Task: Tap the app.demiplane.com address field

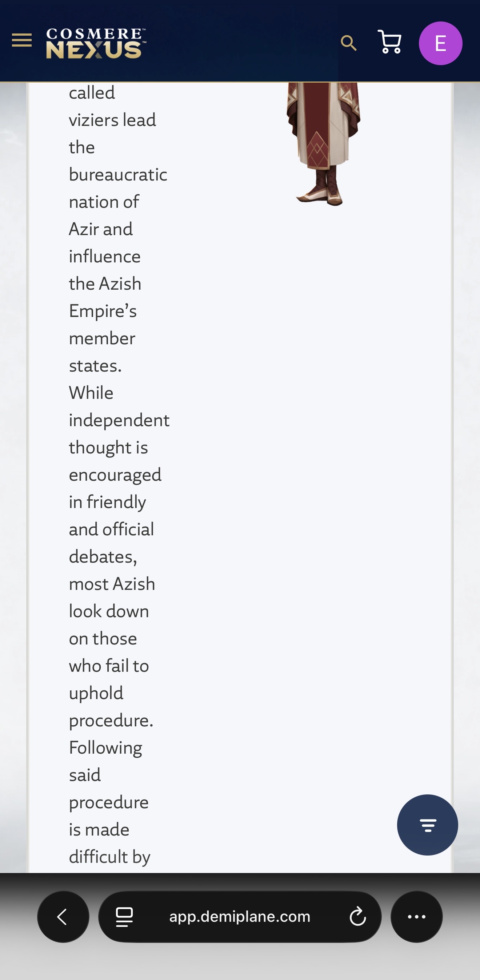Action: click(239, 916)
